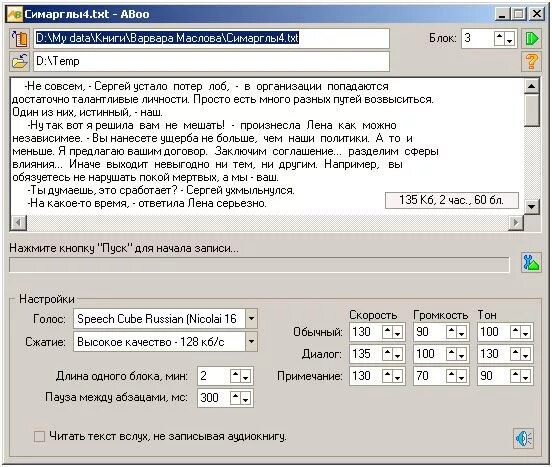The height and width of the screenshot is (467, 552).
Task: Increase paragraph pause milliseconds stepper
Action: [x=236, y=398]
